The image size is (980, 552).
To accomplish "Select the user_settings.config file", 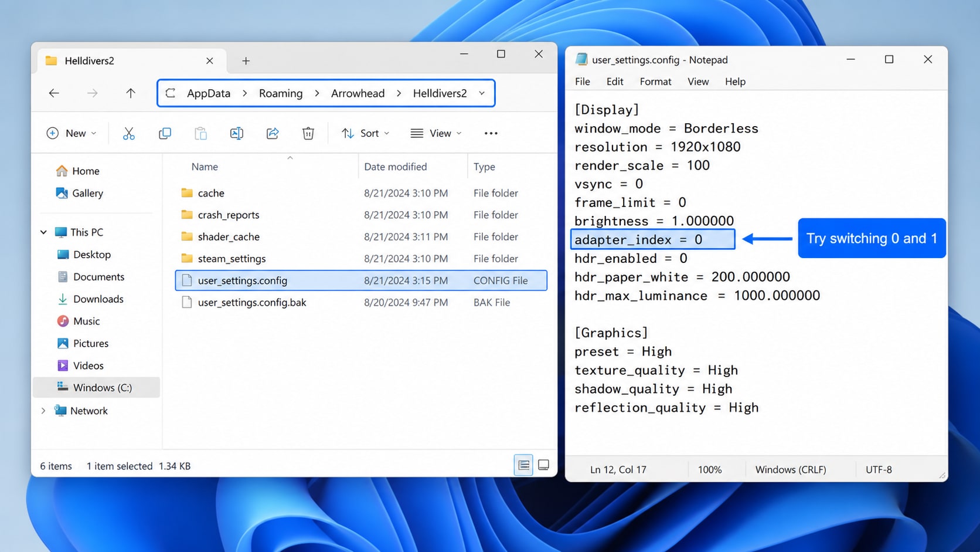I will pos(361,280).
